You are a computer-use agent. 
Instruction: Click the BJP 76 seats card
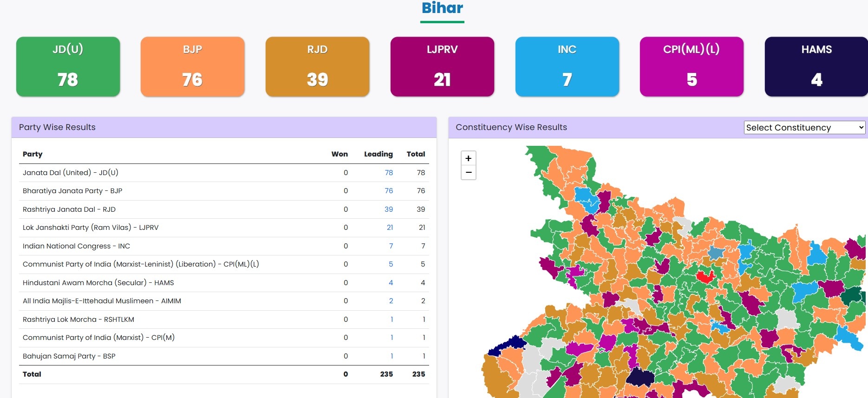click(x=193, y=66)
